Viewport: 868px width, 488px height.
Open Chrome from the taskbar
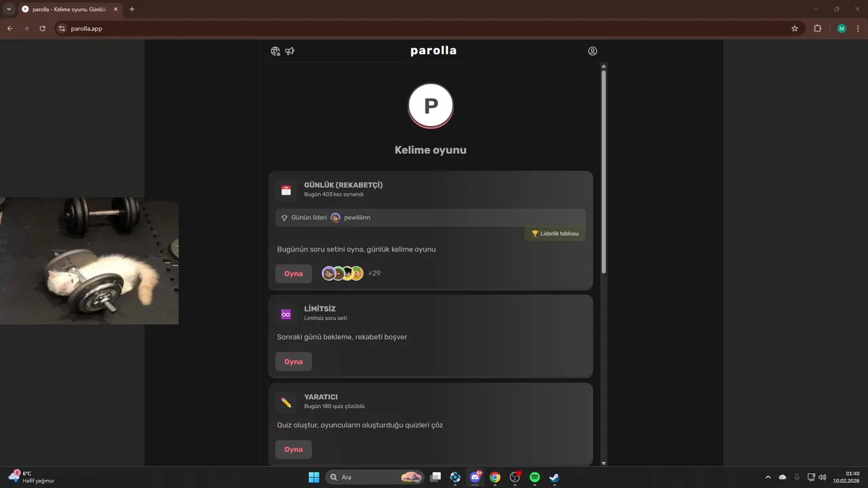coord(495,477)
